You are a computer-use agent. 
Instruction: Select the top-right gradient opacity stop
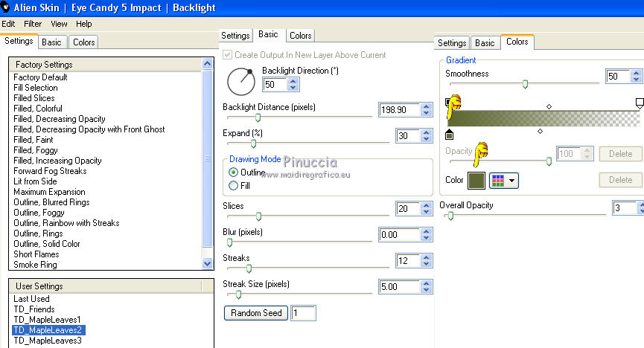640,103
